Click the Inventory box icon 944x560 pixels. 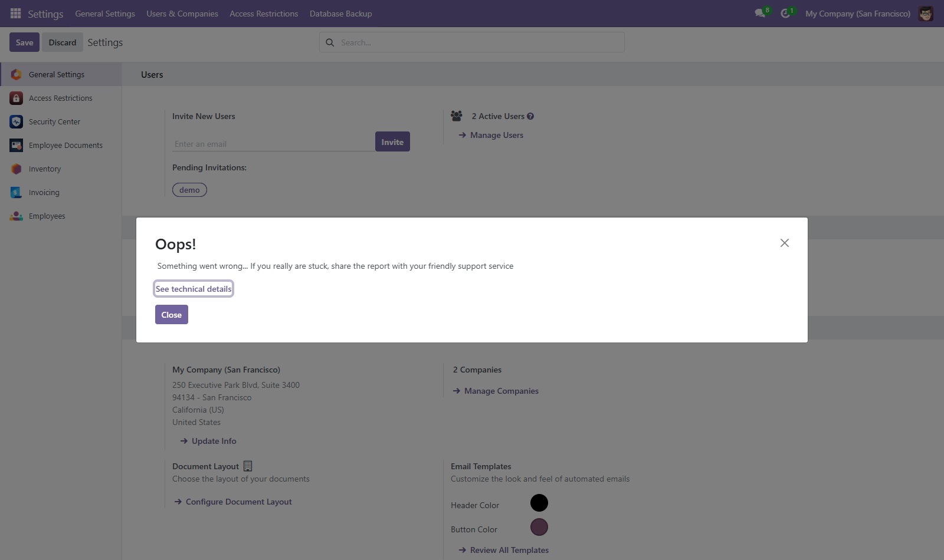click(x=17, y=169)
